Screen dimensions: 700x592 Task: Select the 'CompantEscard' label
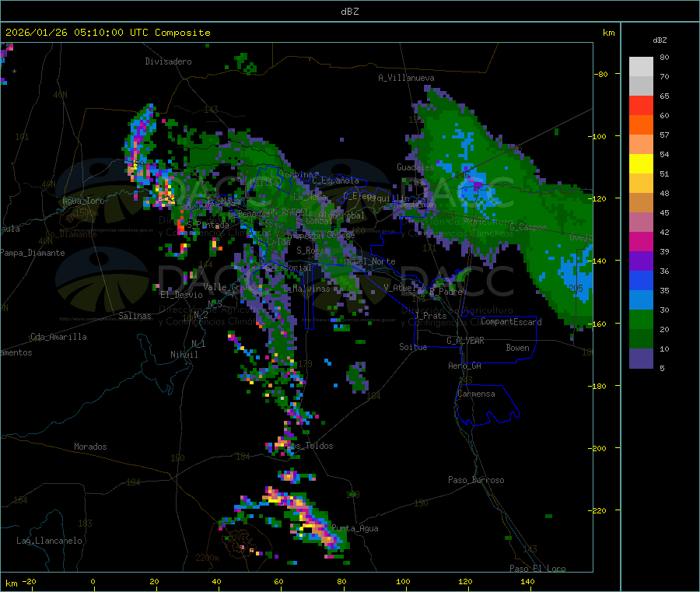[511, 322]
